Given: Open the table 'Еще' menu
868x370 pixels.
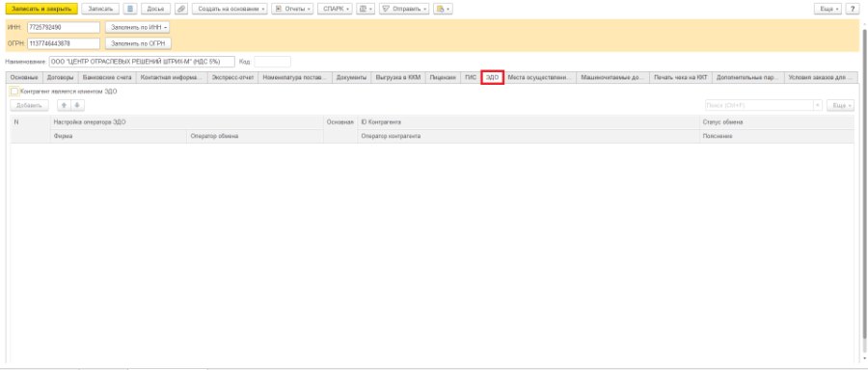Looking at the screenshot, I should coord(840,105).
